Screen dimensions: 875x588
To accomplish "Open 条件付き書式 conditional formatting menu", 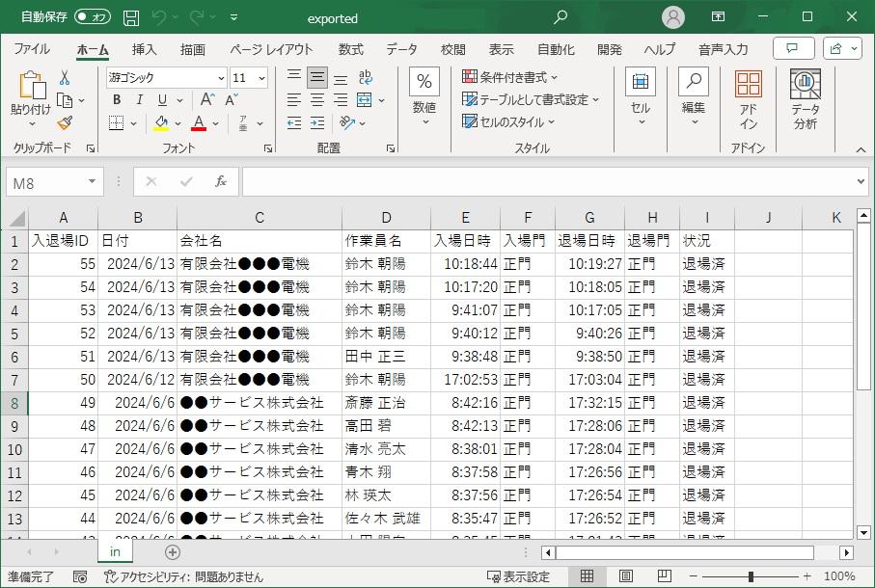I will tap(510, 77).
